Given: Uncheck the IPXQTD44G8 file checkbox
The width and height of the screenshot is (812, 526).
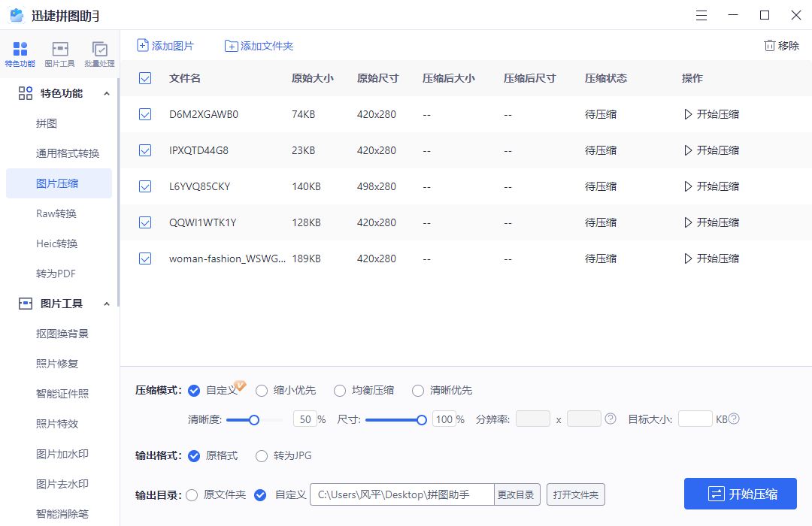Looking at the screenshot, I should click(x=144, y=150).
